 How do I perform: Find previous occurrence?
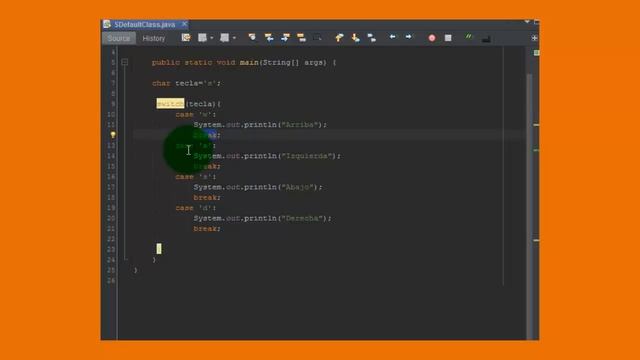pos(269,38)
